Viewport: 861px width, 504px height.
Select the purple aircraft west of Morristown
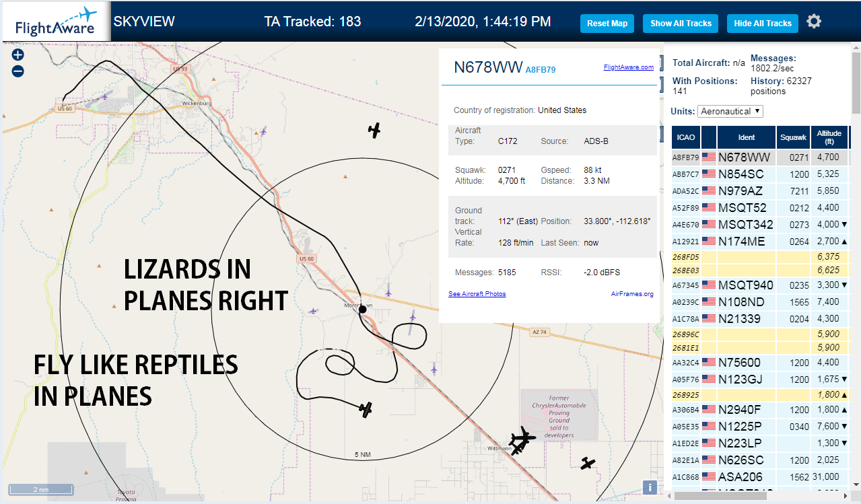[312, 311]
